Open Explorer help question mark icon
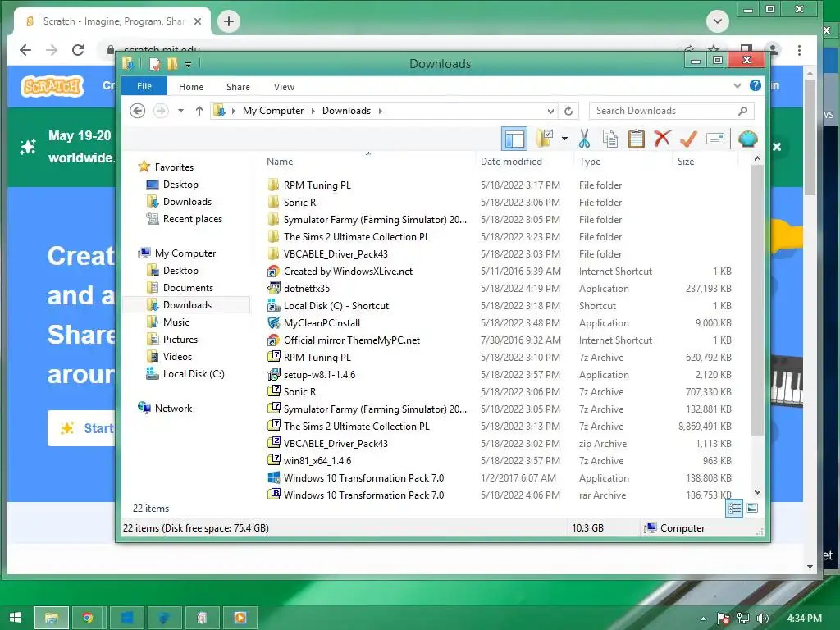 tap(756, 85)
